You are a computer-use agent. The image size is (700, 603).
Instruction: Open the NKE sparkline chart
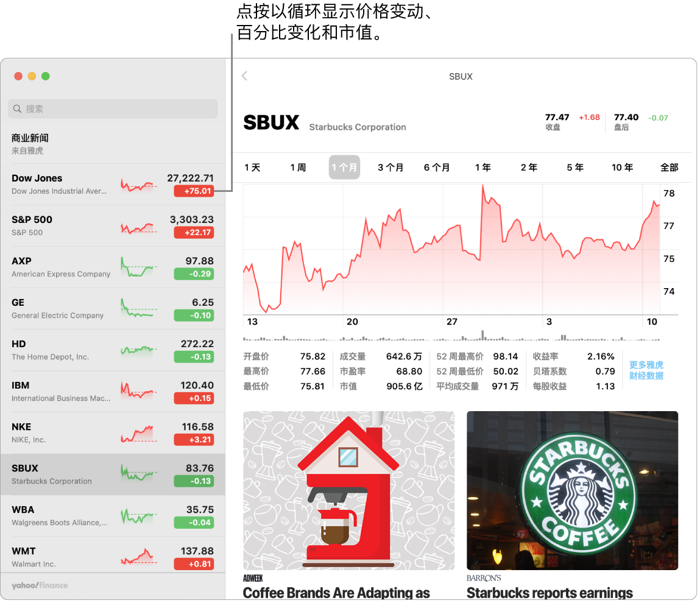139,434
